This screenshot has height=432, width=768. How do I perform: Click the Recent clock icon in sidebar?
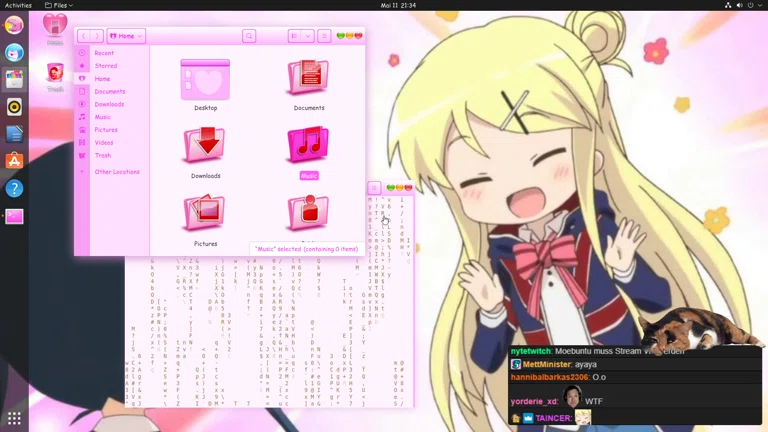82,53
